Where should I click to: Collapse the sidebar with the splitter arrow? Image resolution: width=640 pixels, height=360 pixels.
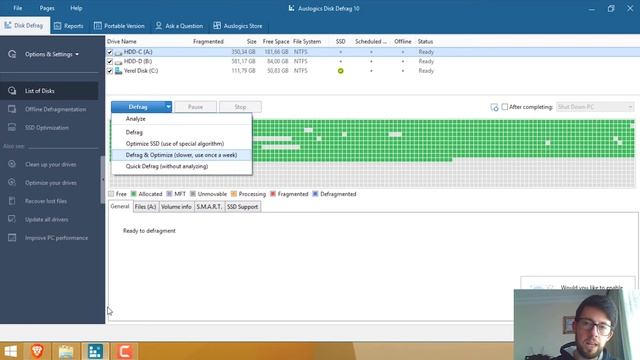coord(102,180)
